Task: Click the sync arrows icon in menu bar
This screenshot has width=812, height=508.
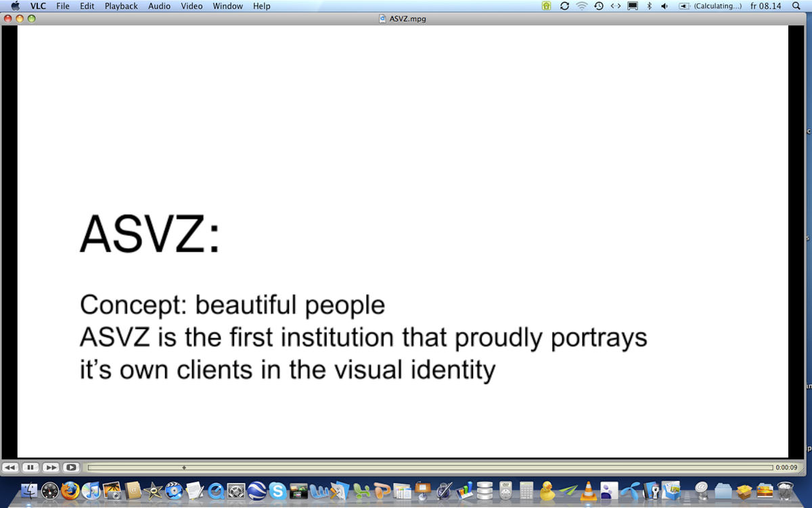Action: pyautogui.click(x=564, y=6)
